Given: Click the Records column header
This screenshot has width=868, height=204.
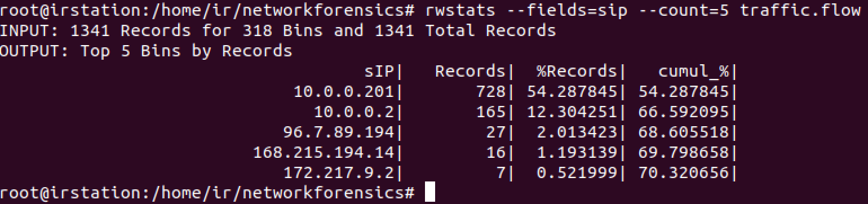Looking at the screenshot, I should click(470, 72).
